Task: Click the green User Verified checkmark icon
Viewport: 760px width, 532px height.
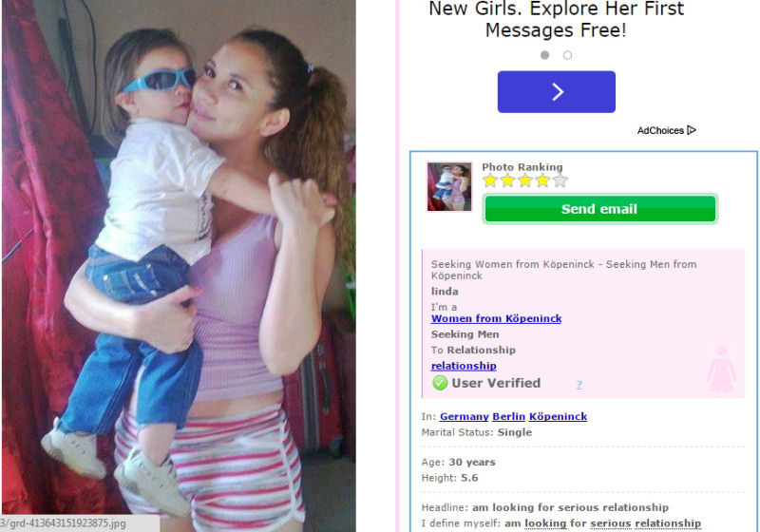Action: click(440, 383)
